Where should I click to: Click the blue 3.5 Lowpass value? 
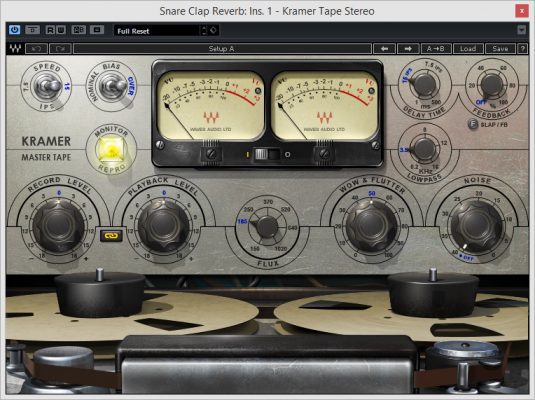pos(405,149)
